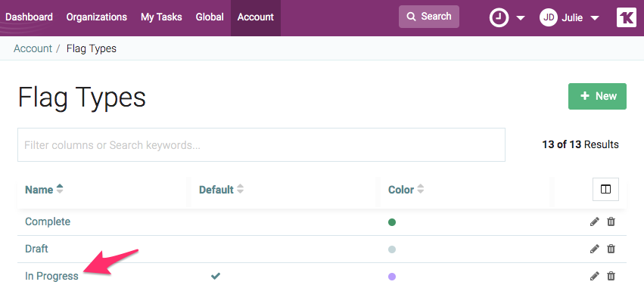Image resolution: width=644 pixels, height=288 pixels.
Task: Open the Julie user menu arrow
Action: click(594, 18)
